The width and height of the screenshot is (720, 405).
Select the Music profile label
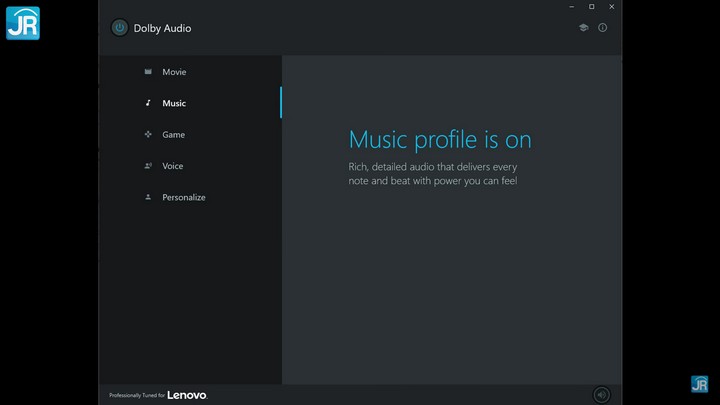174,103
